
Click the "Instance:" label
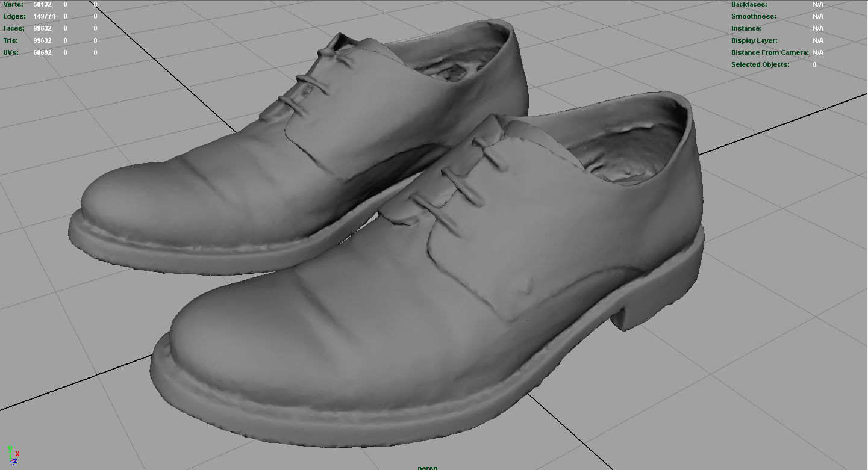point(746,28)
